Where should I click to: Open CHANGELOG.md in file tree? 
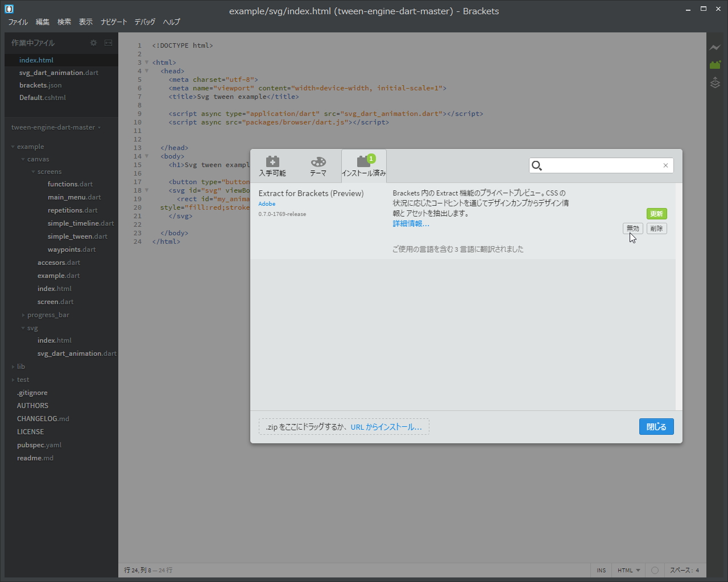tap(43, 419)
